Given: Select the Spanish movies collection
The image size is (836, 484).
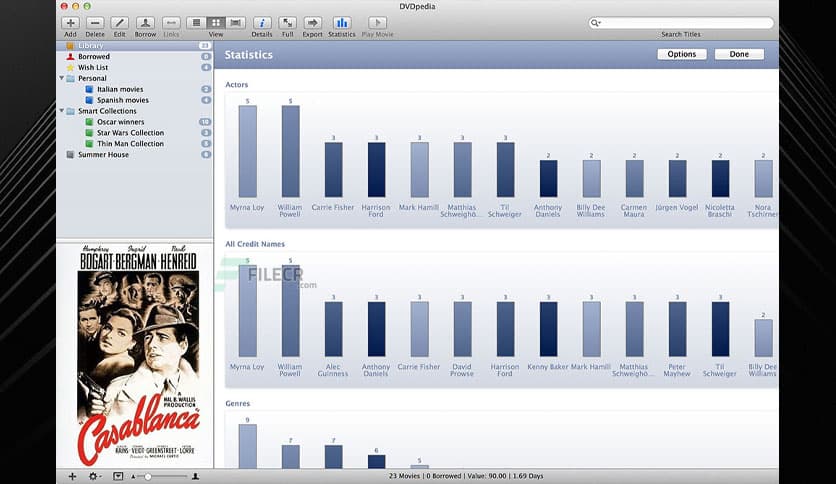Looking at the screenshot, I should pyautogui.click(x=134, y=100).
